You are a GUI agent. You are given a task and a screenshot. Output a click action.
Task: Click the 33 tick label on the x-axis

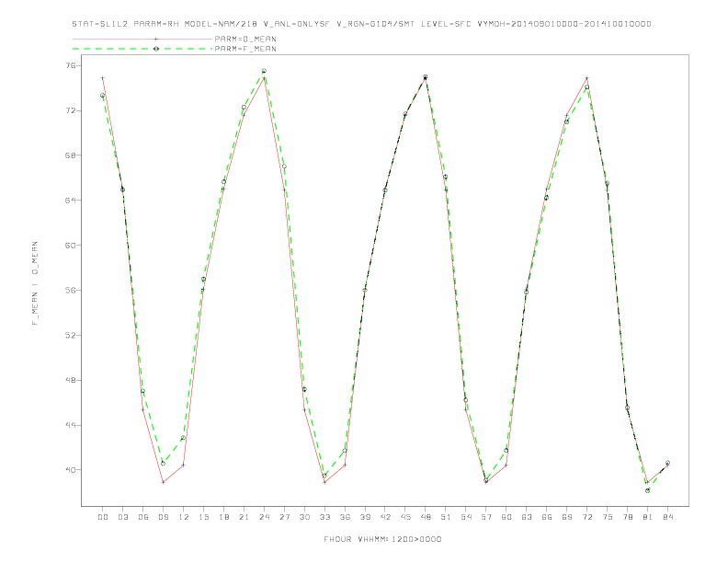click(324, 517)
